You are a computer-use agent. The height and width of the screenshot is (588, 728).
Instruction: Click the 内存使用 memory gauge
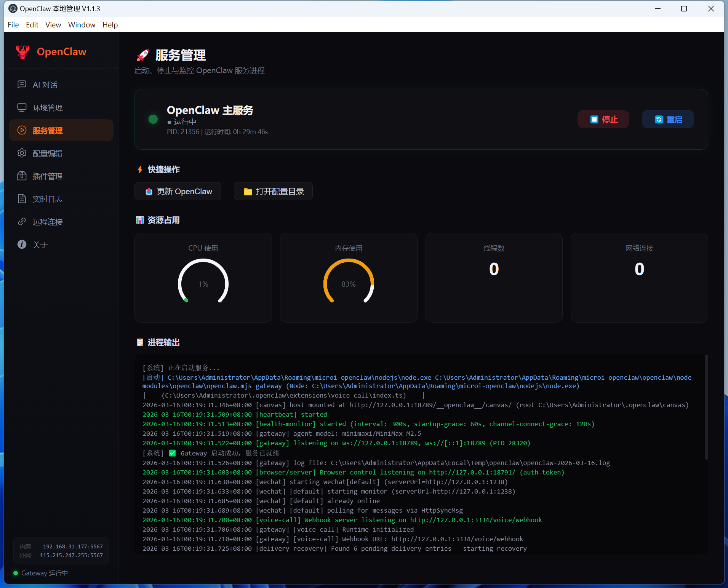tap(348, 282)
